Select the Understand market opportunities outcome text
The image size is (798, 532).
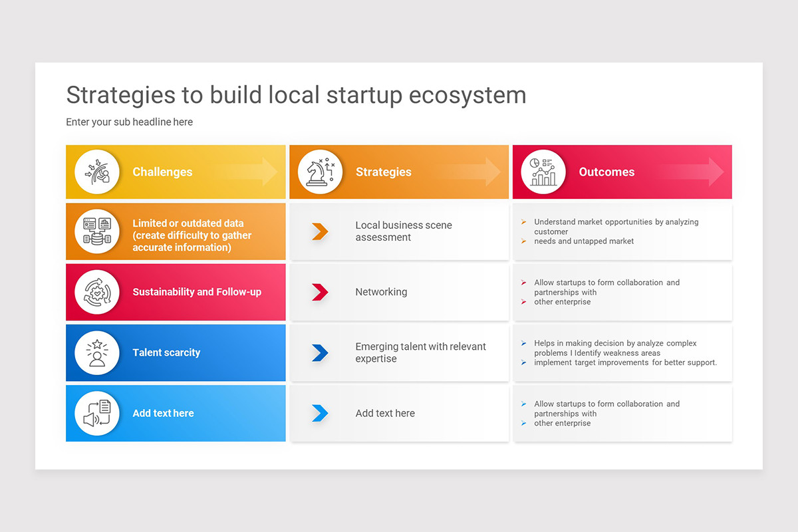[616, 227]
